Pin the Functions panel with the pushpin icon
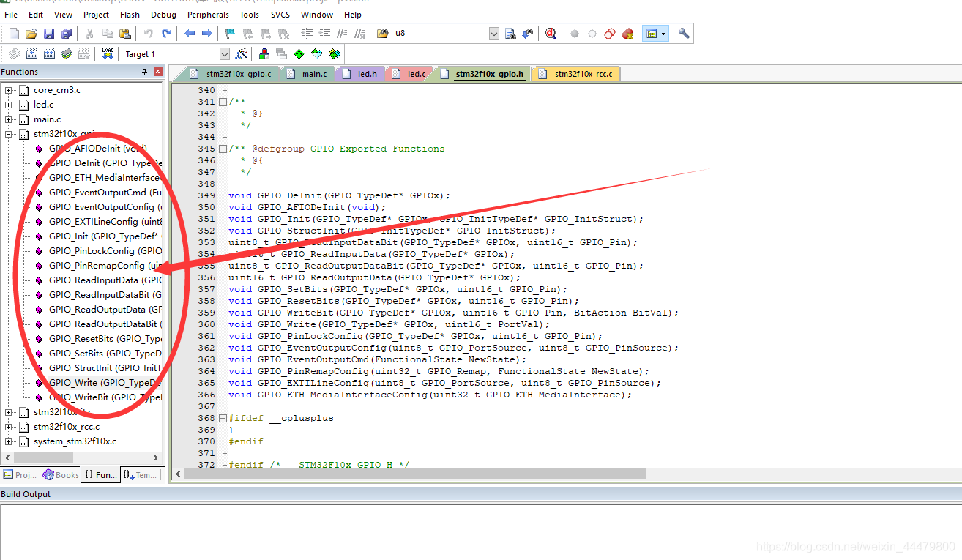Screen dimensions: 962x560 (x=145, y=72)
